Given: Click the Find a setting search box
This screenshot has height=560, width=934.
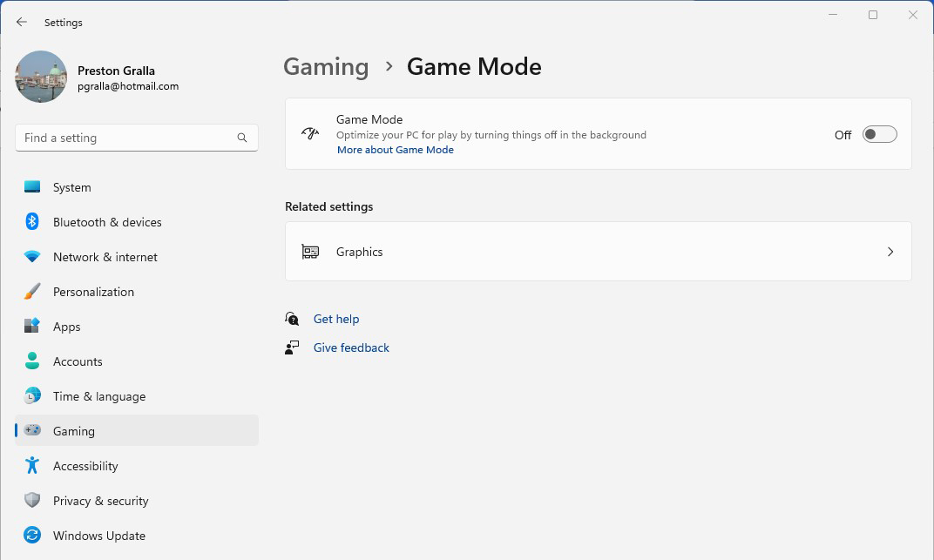Looking at the screenshot, I should pos(126,138).
